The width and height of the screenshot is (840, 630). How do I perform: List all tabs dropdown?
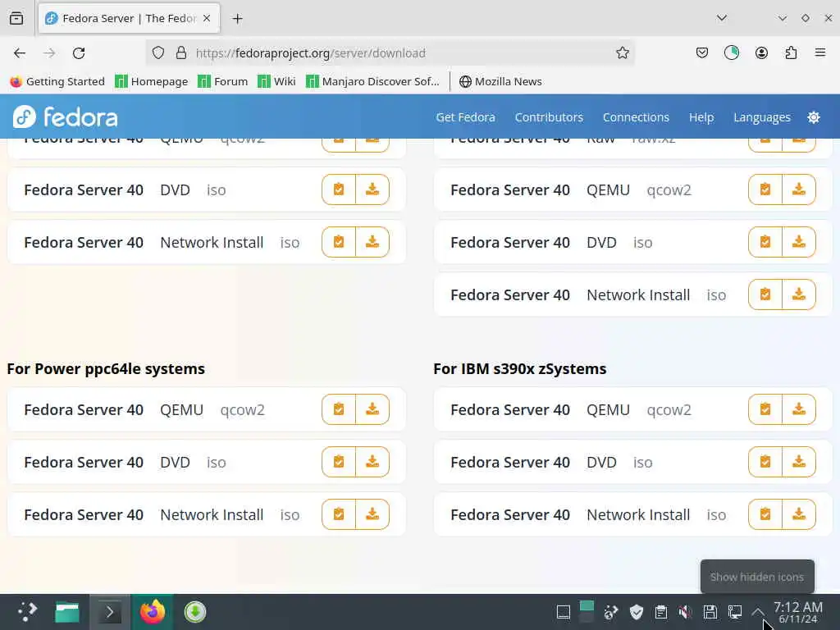tap(722, 18)
